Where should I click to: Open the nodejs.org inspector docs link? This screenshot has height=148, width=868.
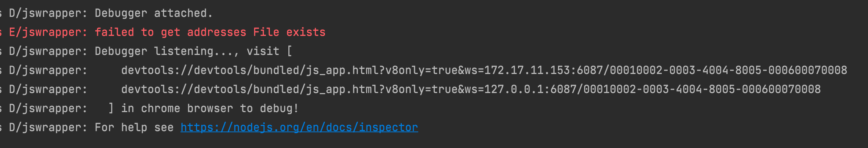coord(299,127)
